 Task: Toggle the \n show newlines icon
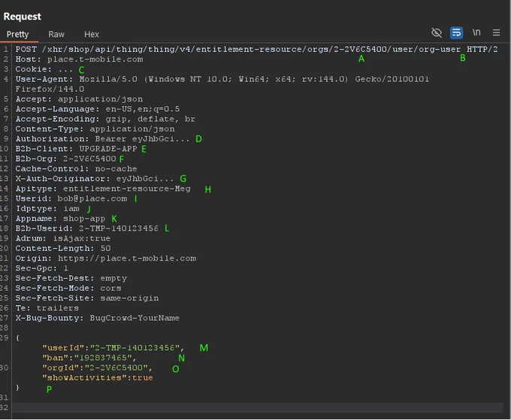pyautogui.click(x=476, y=32)
